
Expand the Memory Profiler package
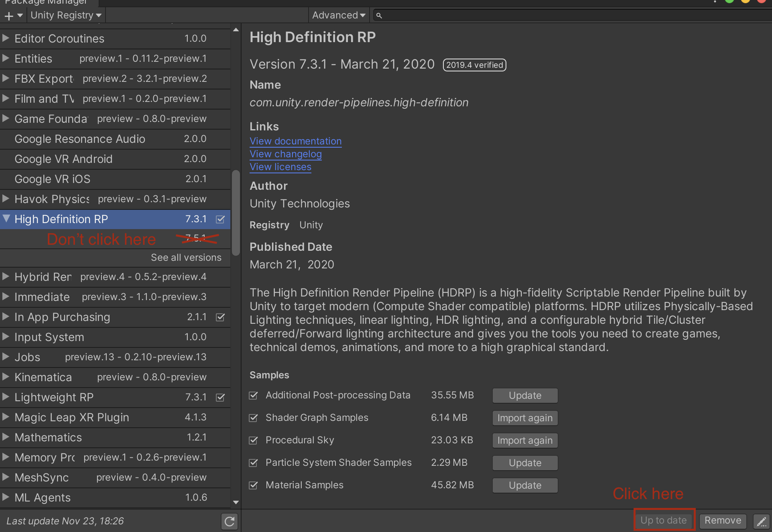pos(6,457)
